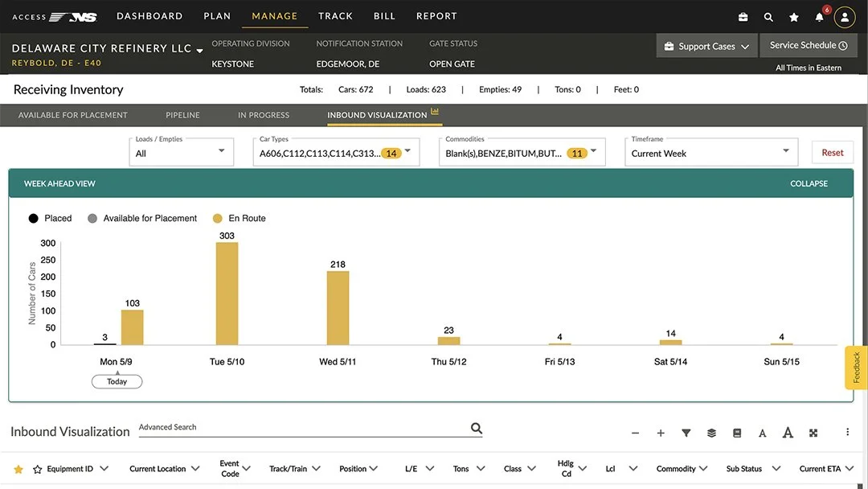Open the Loads / Empties dropdown

(181, 152)
